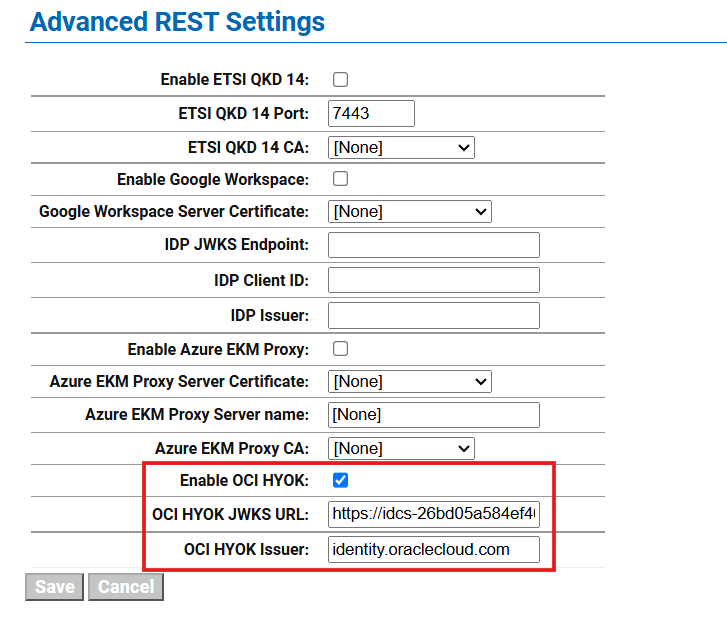The image size is (727, 640).
Task: Enable the ETSI QKD 14 checkbox
Action: 340,79
